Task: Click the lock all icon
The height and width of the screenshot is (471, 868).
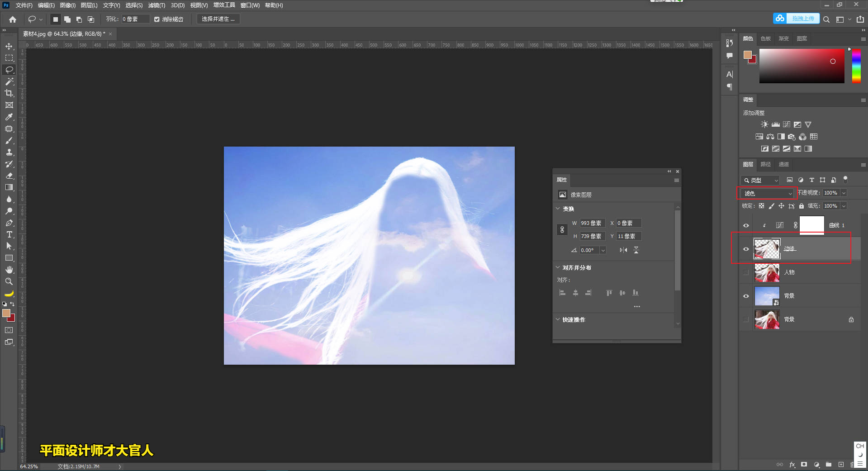Action: [x=802, y=206]
